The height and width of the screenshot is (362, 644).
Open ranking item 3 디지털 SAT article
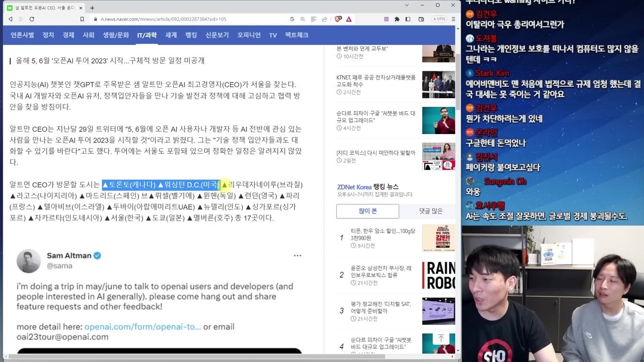click(x=381, y=307)
